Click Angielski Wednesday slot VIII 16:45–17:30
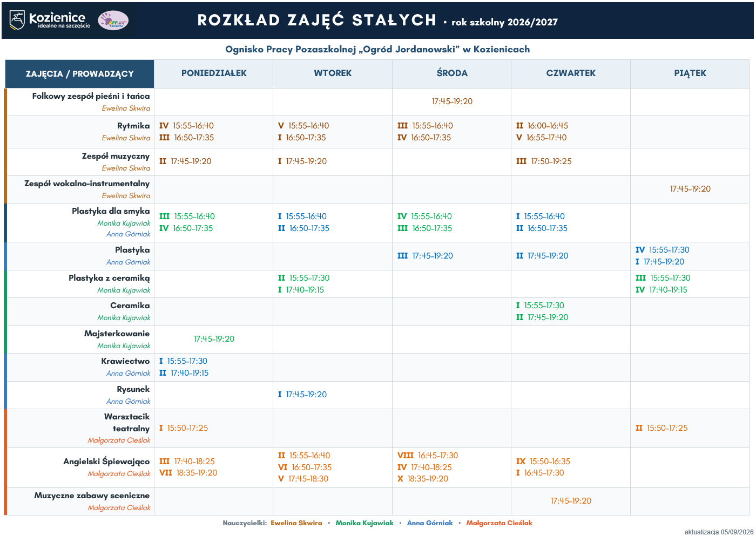Screen dimensions: 756x536 point(428,456)
